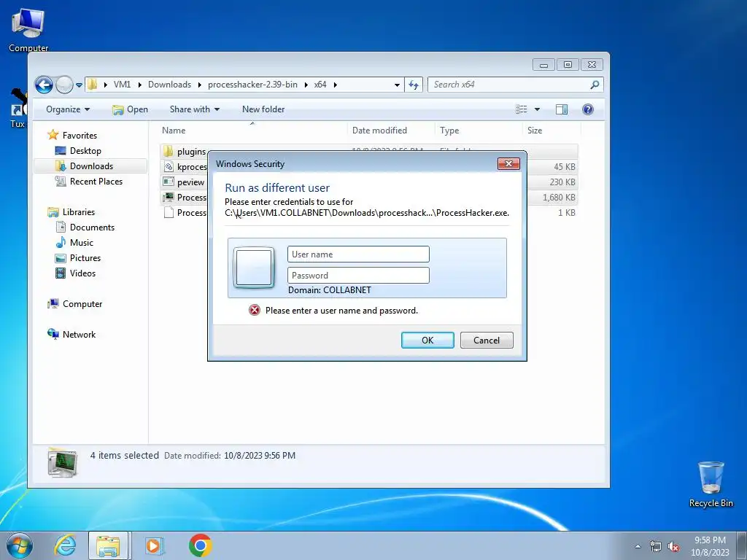Select Music library
Image resolution: width=747 pixels, height=560 pixels.
point(82,242)
